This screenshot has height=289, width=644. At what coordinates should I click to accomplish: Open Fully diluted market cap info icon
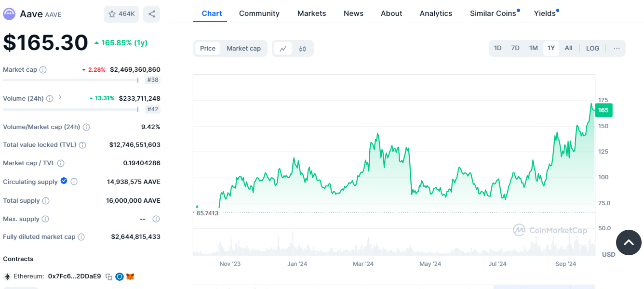tap(81, 237)
